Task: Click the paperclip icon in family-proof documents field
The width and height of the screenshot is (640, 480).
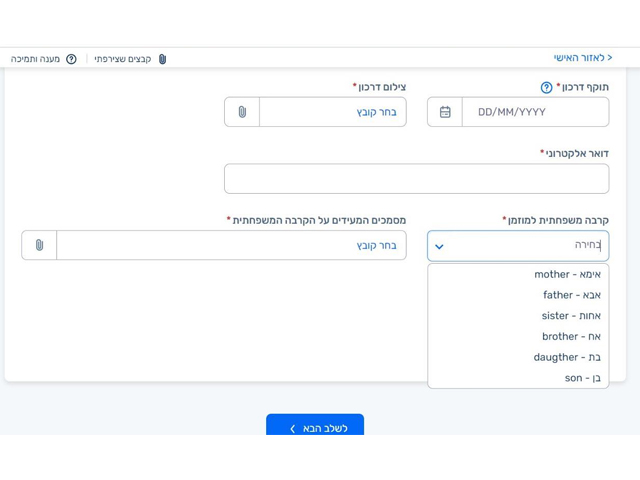Action: click(x=39, y=245)
